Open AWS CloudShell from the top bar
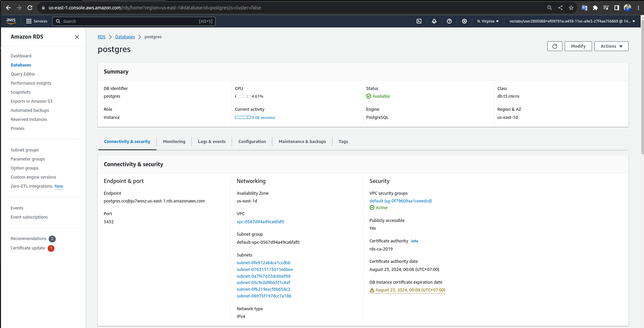 (x=419, y=21)
